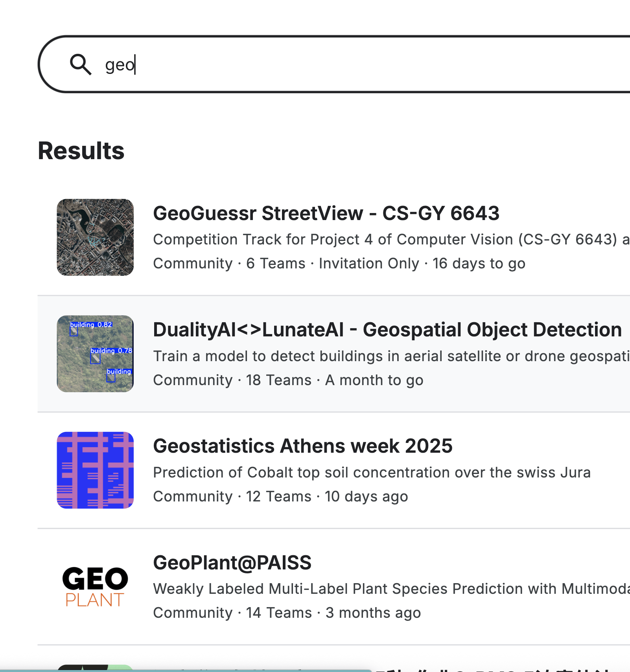
Task: Open the partially visible fifth result thumbnail
Action: click(95, 668)
